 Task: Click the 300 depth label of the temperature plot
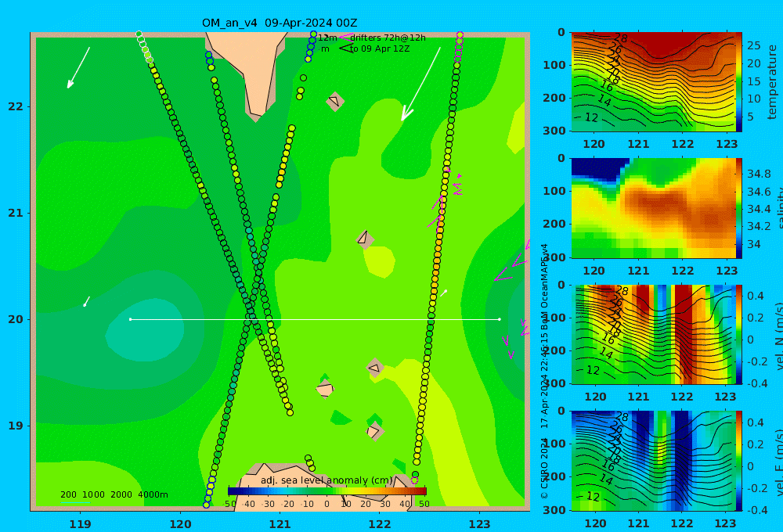(554, 131)
